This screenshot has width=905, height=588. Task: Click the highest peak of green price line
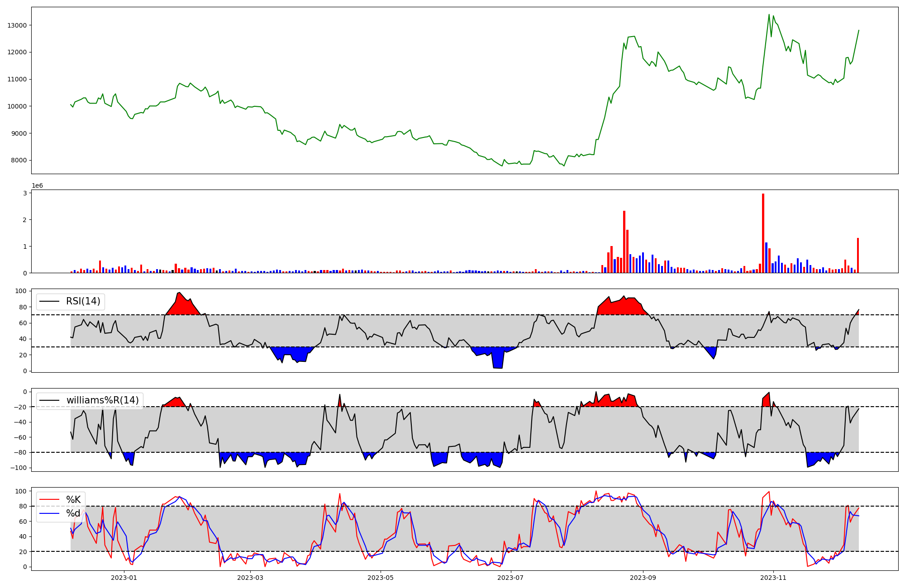pos(769,15)
